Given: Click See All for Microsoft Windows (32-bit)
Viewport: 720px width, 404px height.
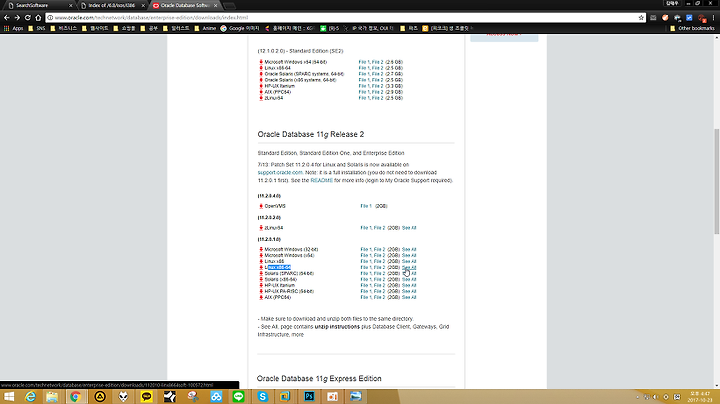Looking at the screenshot, I should pos(409,249).
